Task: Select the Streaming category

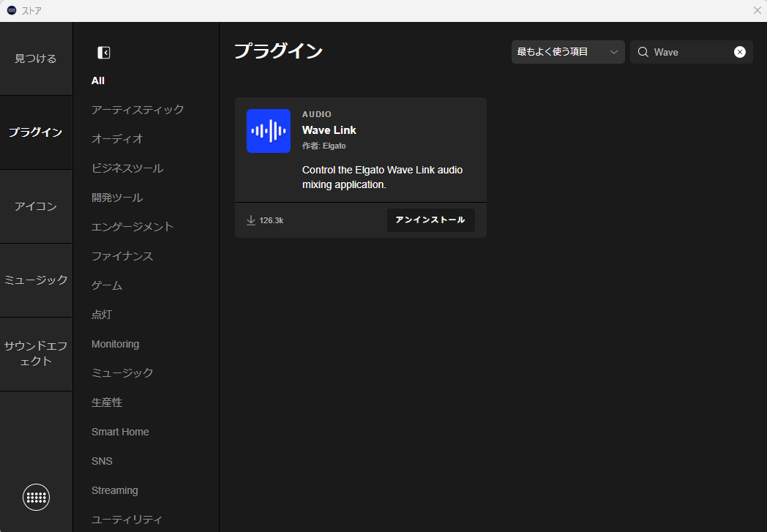Action: [114, 490]
